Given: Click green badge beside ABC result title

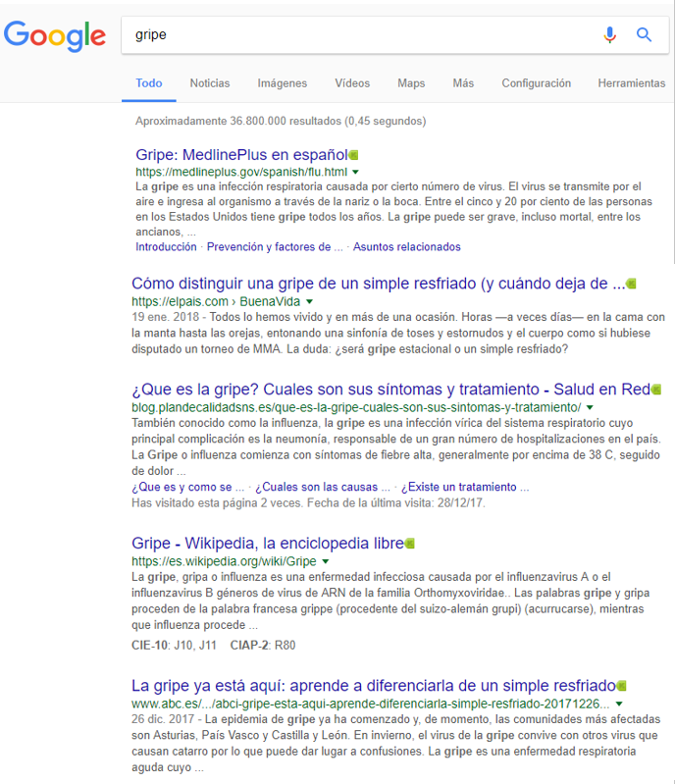Looking at the screenshot, I should click(621, 684).
